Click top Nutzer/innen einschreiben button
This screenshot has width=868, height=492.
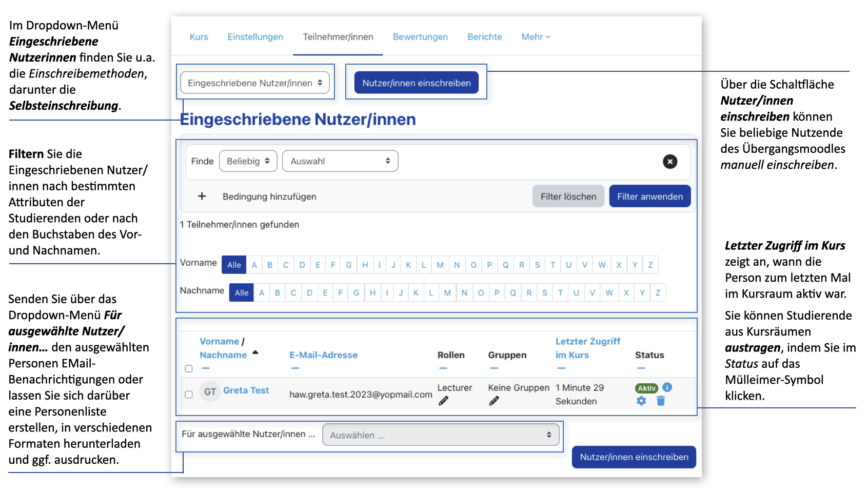click(416, 83)
